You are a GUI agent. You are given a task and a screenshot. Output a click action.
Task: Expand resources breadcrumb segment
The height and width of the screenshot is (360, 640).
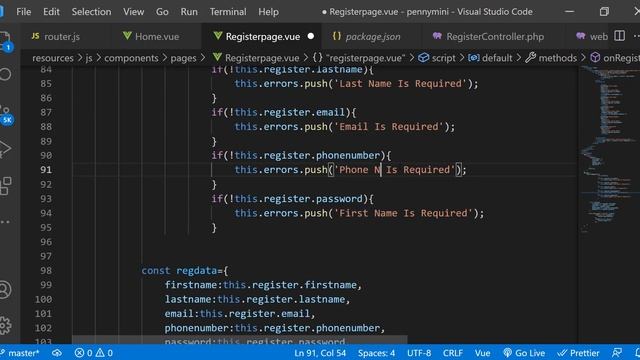tap(53, 58)
